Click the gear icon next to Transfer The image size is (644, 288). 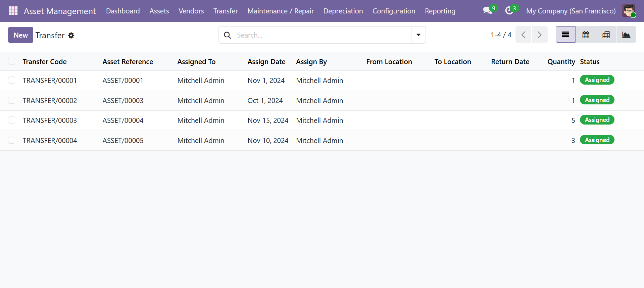click(71, 35)
